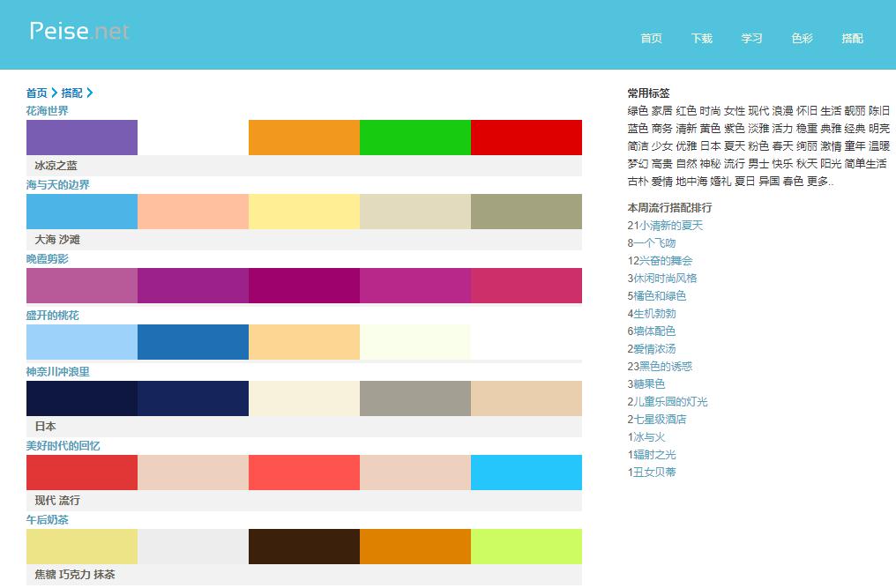Choose the cyan swatch in 美好时代的回忆
This screenshot has height=588, width=896.
tap(526, 473)
